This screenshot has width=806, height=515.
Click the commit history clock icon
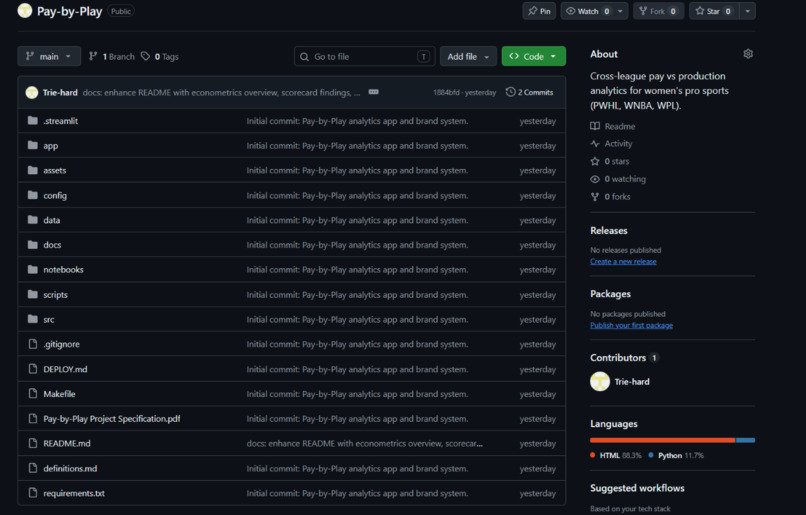(x=510, y=92)
